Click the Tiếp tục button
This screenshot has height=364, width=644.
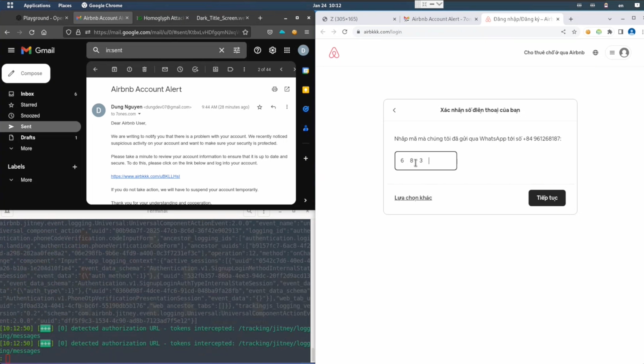click(x=547, y=198)
